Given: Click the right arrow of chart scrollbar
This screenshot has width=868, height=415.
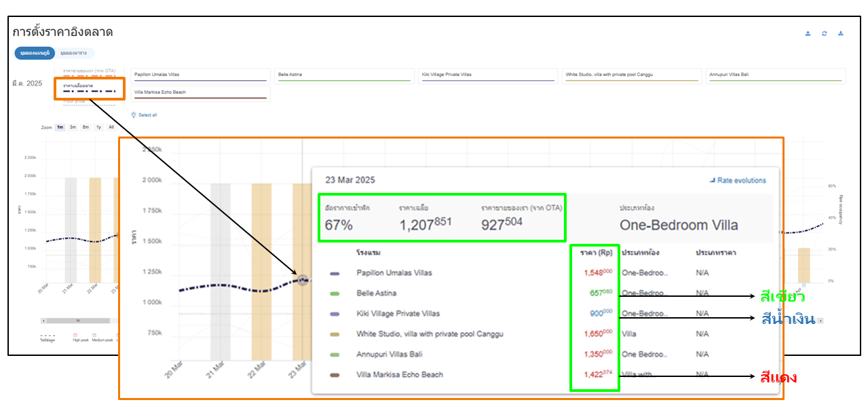Looking at the screenshot, I should pos(820,321).
